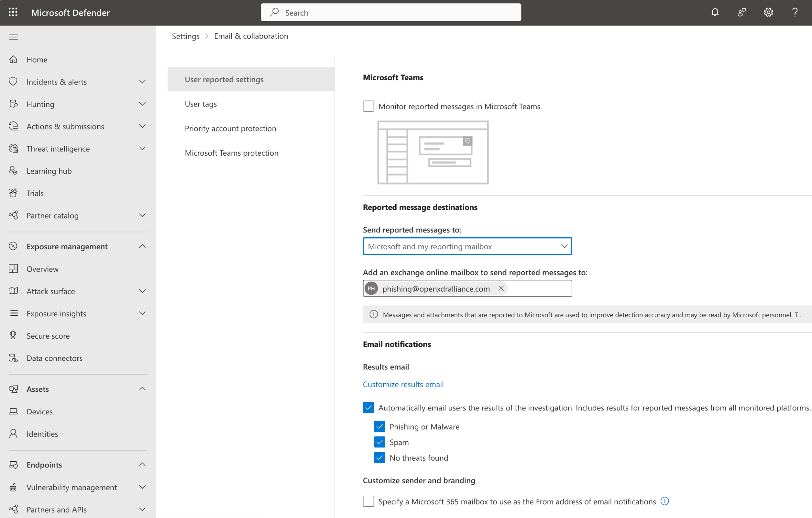Open Defender settings via the gear icon

click(768, 12)
